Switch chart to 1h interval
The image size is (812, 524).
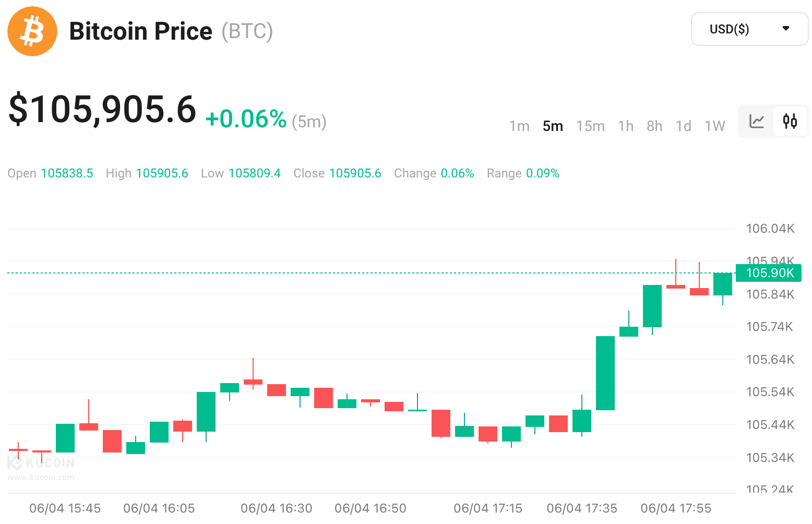pos(626,126)
